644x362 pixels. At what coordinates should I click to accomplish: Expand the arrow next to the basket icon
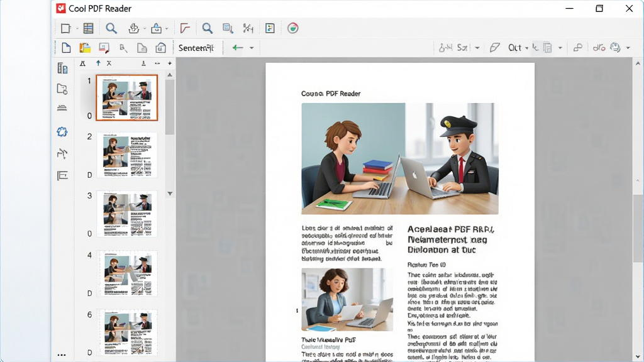coord(145,29)
